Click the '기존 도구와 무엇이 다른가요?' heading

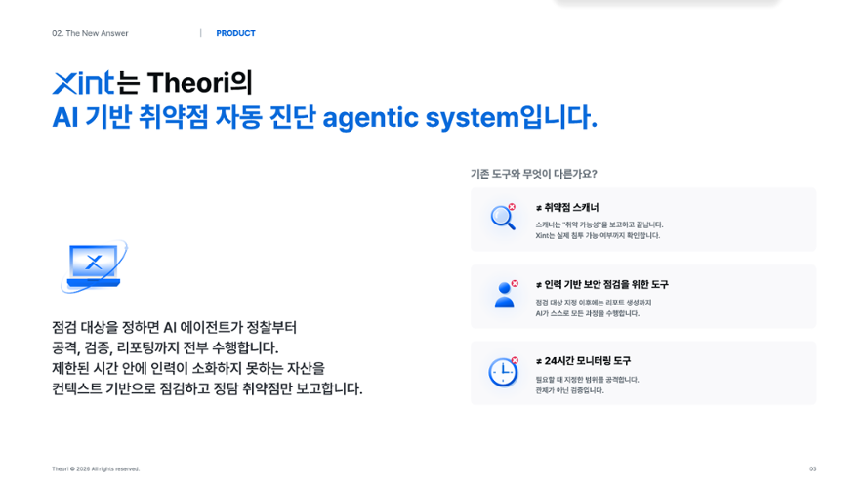[534, 174]
